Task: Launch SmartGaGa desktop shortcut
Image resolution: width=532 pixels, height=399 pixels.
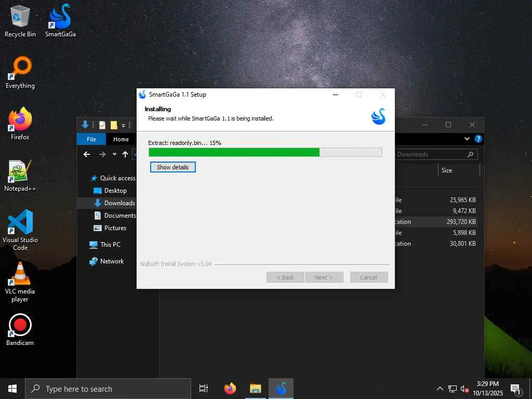Action: (60, 21)
